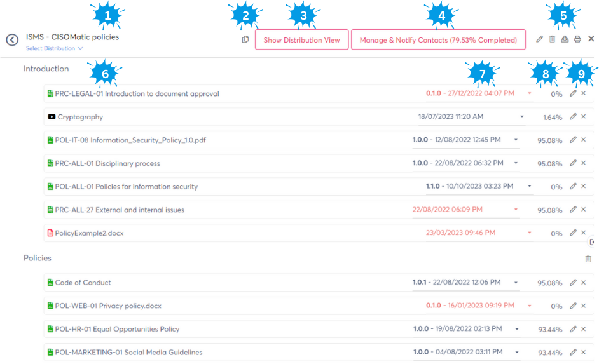The image size is (599, 364).
Task: Remove the Cryptography row
Action: pyautogui.click(x=583, y=116)
